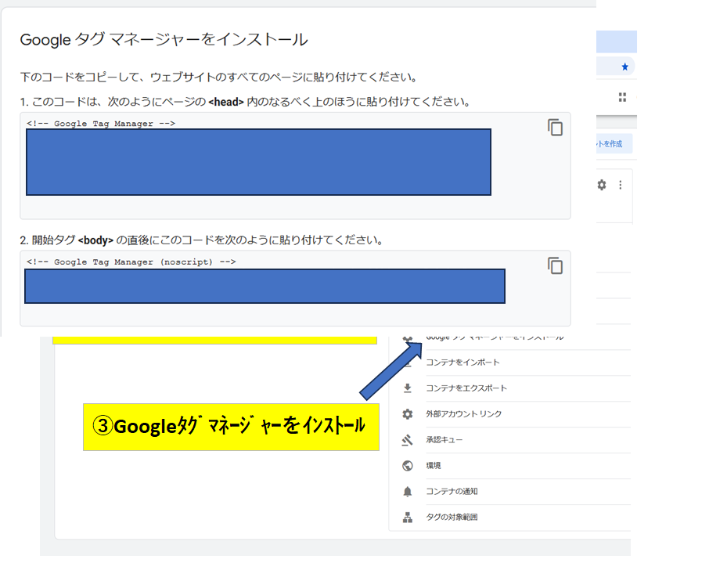The width and height of the screenshot is (709, 588).
Task: Click the '<!-- Google Tag Manager -->' comment line
Action: (x=101, y=124)
